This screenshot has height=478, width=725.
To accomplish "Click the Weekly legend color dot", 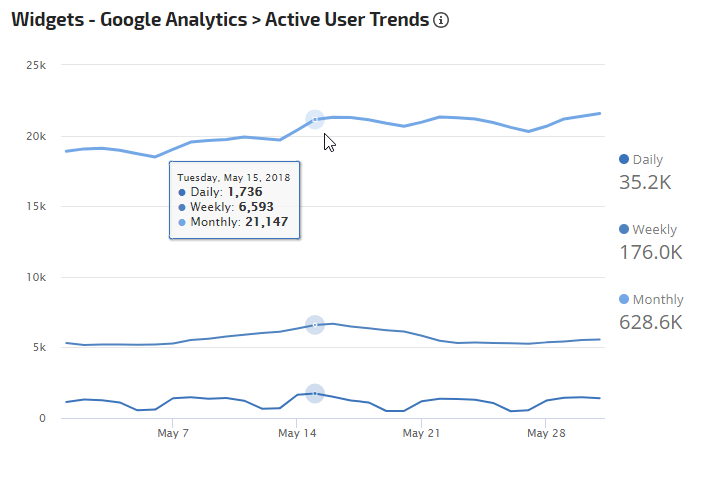I will [x=625, y=229].
